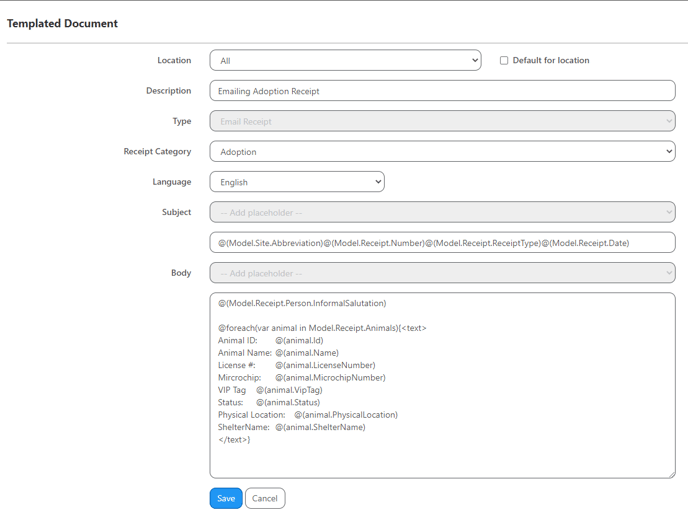The image size is (688, 510).
Task: Click the Location field label
Action: point(174,60)
